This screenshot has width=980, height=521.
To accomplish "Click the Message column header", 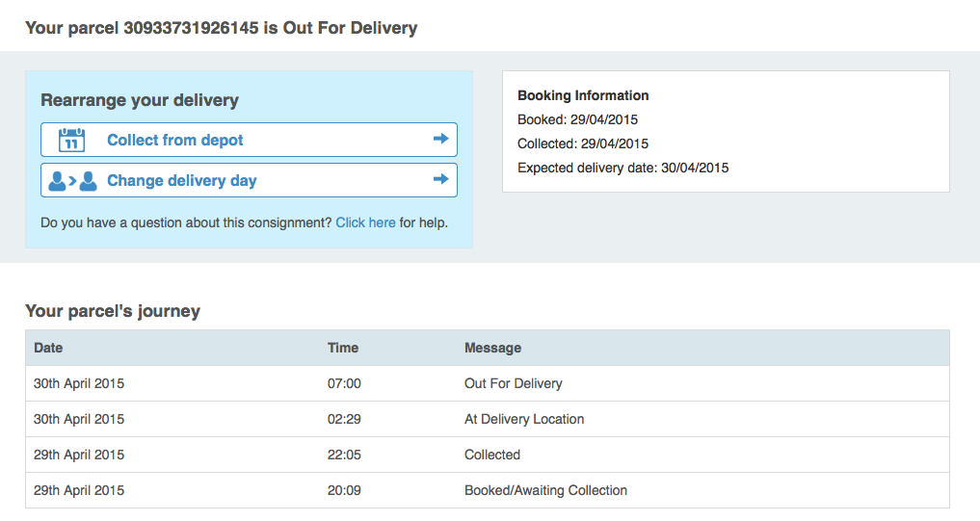I will [x=492, y=348].
